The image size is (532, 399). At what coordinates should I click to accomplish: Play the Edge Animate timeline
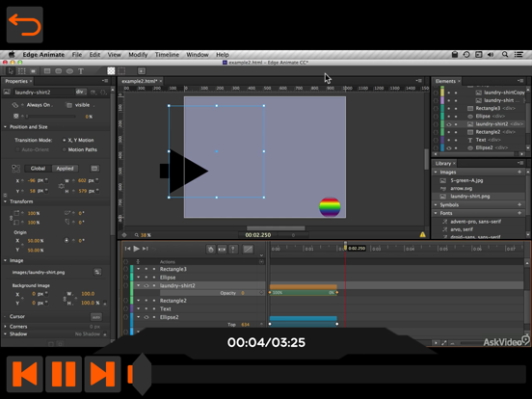[137, 249]
